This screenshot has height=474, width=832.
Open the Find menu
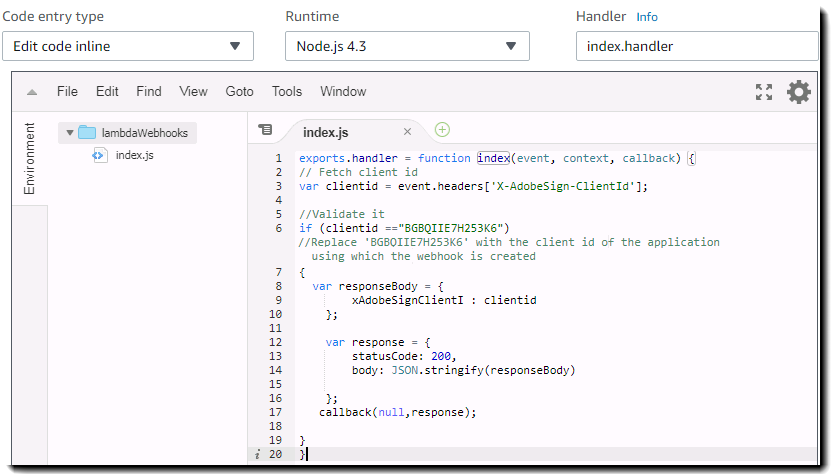coord(149,91)
